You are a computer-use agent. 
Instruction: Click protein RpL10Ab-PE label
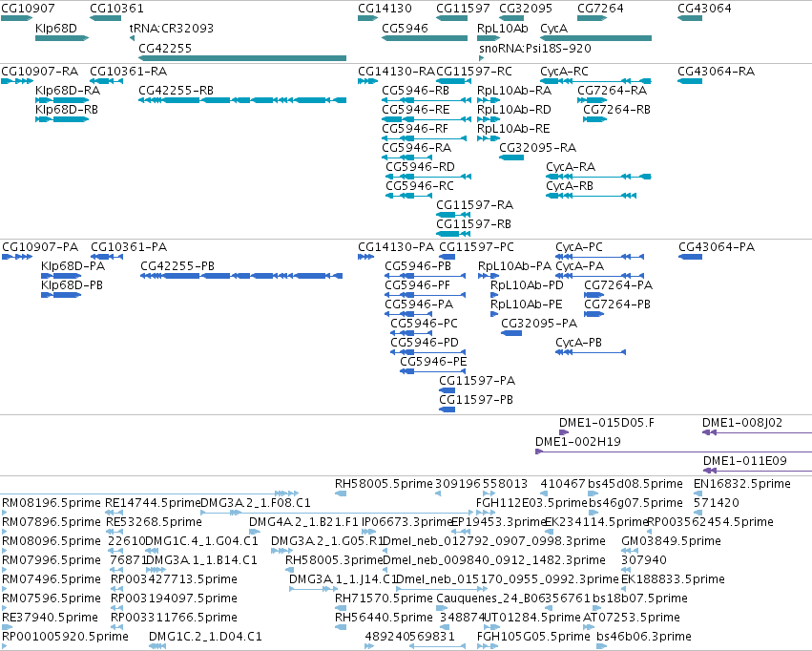[x=526, y=304]
